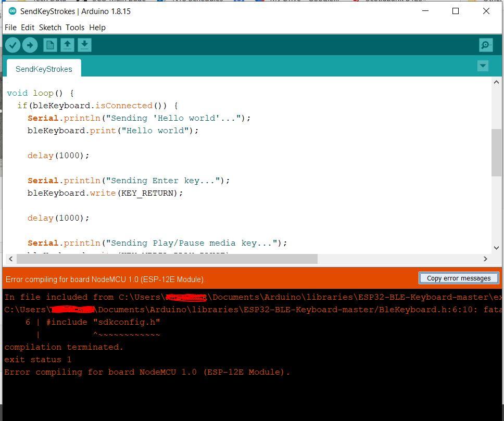Open the Help menu
504x421 pixels.
97,27
